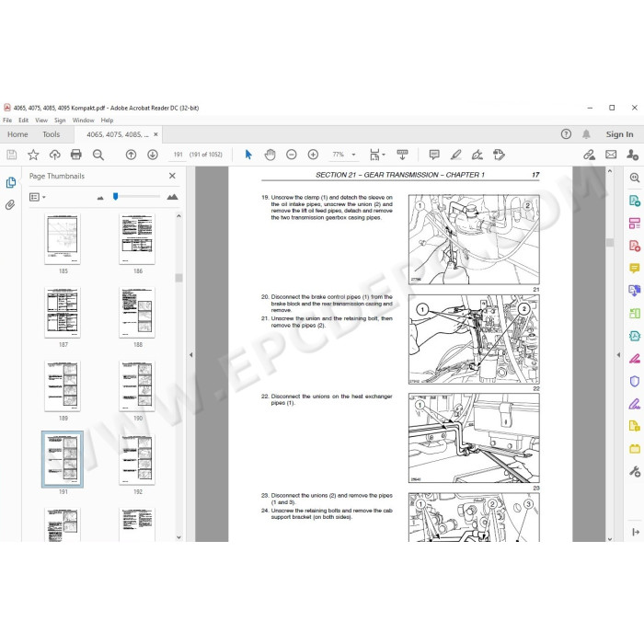The height and width of the screenshot is (644, 644).
Task: Open the Page Thumbnails panel icon
Action: click(x=11, y=182)
